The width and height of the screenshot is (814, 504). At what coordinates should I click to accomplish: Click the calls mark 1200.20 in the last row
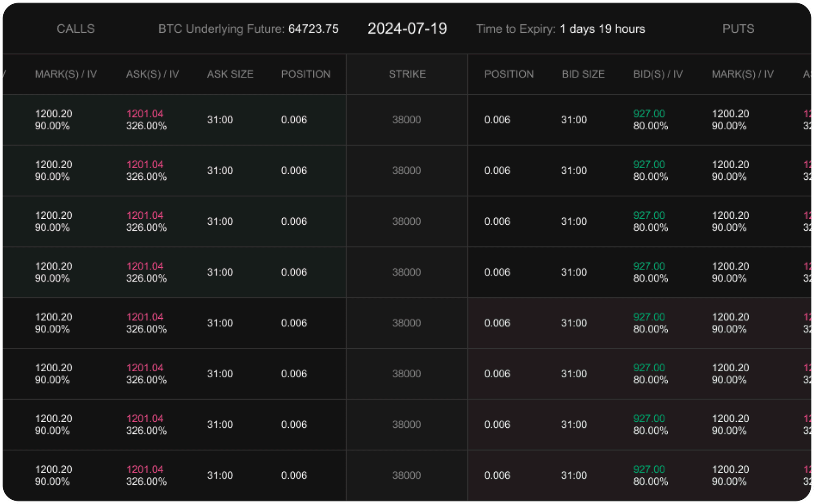click(53, 469)
